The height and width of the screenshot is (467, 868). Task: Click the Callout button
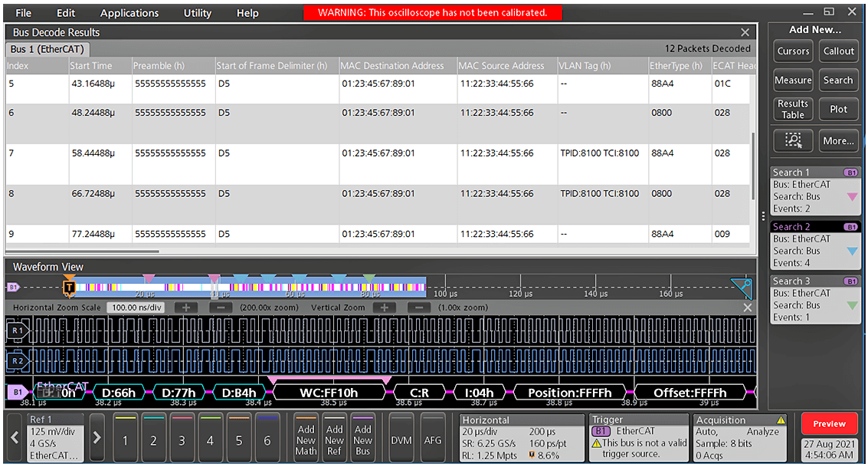pos(838,51)
